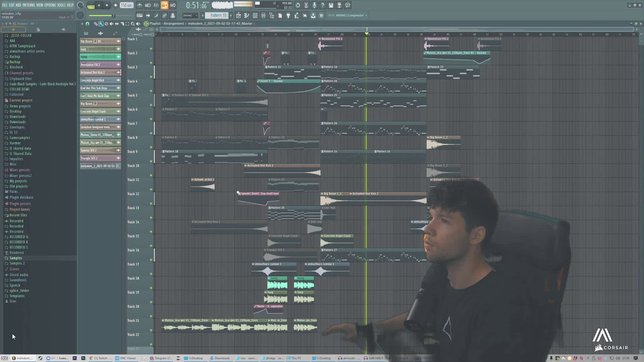Select the Paint tool in the playlist toolbar
644x362 pixels.
pos(101,23)
